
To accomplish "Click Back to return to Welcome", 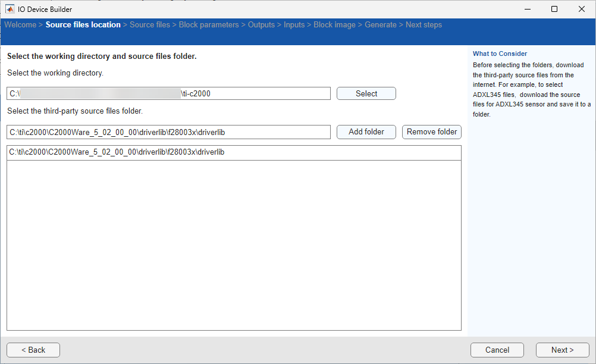I will [x=33, y=350].
